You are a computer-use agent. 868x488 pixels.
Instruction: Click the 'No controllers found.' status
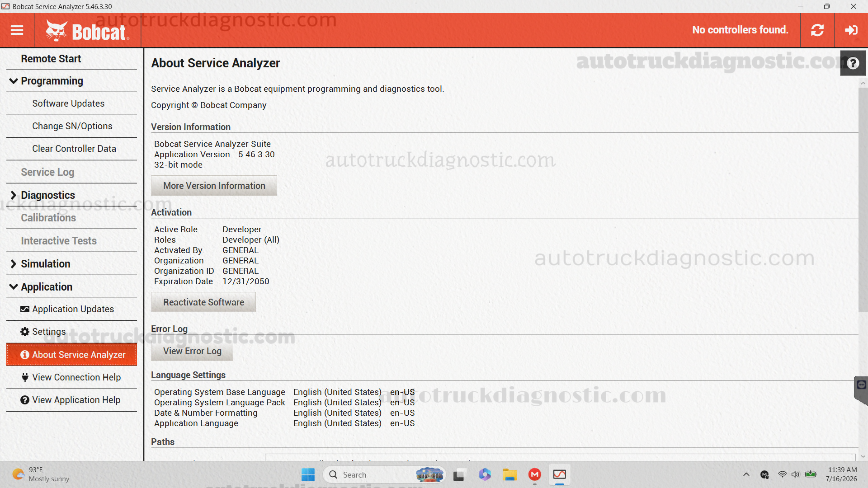point(740,30)
